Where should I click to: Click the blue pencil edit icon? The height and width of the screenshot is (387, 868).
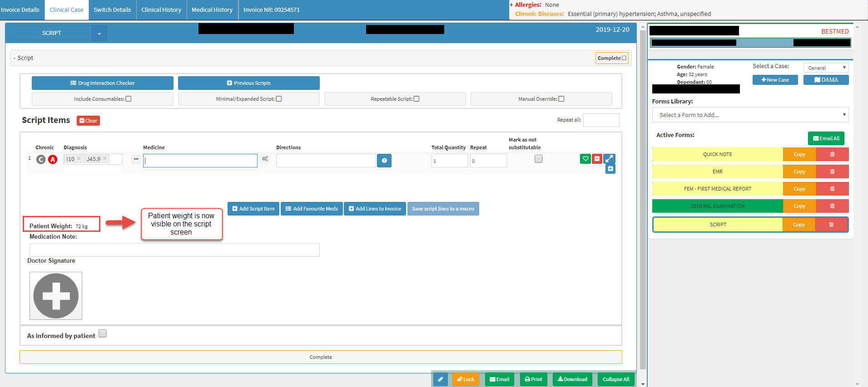440,379
